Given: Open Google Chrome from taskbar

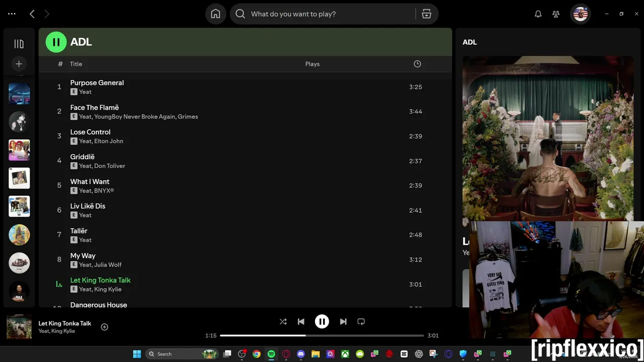Looking at the screenshot, I should (x=257, y=354).
